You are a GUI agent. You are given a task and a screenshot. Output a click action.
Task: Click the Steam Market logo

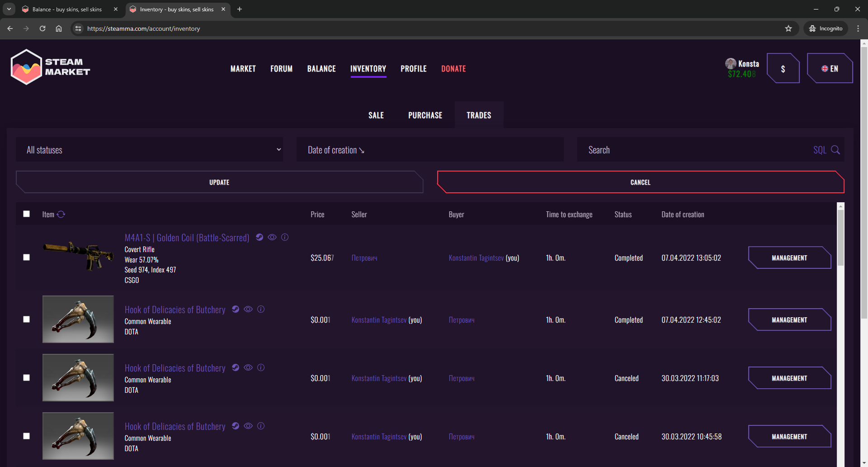pyautogui.click(x=50, y=67)
